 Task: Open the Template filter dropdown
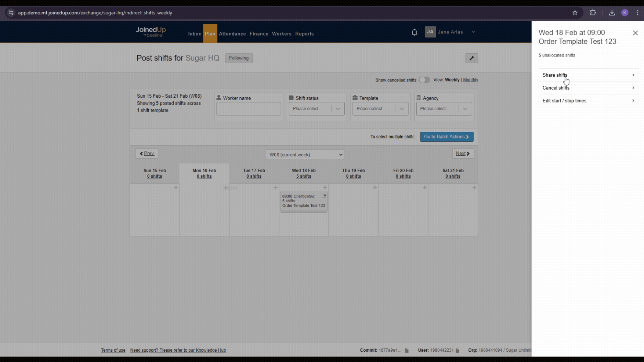click(380, 109)
